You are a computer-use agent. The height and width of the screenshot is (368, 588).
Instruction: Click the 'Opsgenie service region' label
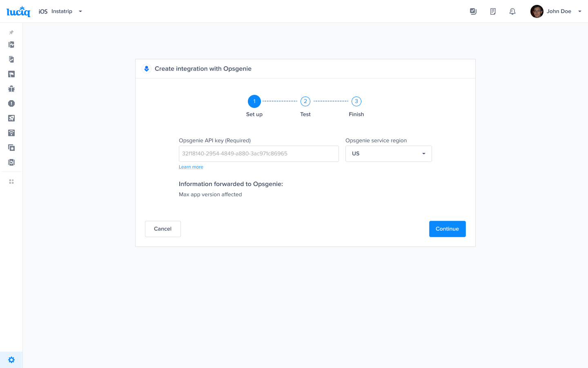376,141
